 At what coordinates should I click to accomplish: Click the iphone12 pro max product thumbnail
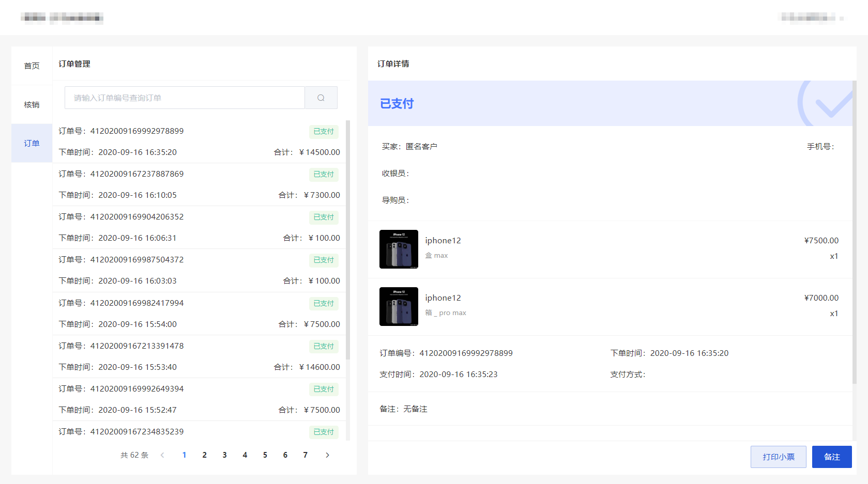tap(399, 306)
